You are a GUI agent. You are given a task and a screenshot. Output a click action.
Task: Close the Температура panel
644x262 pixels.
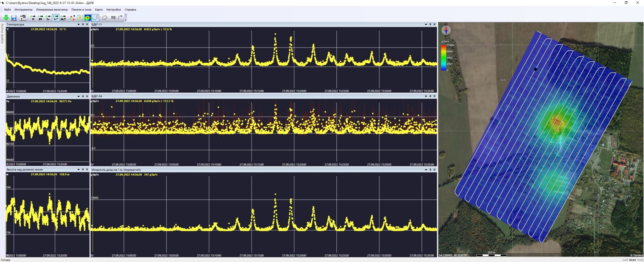click(x=87, y=24)
